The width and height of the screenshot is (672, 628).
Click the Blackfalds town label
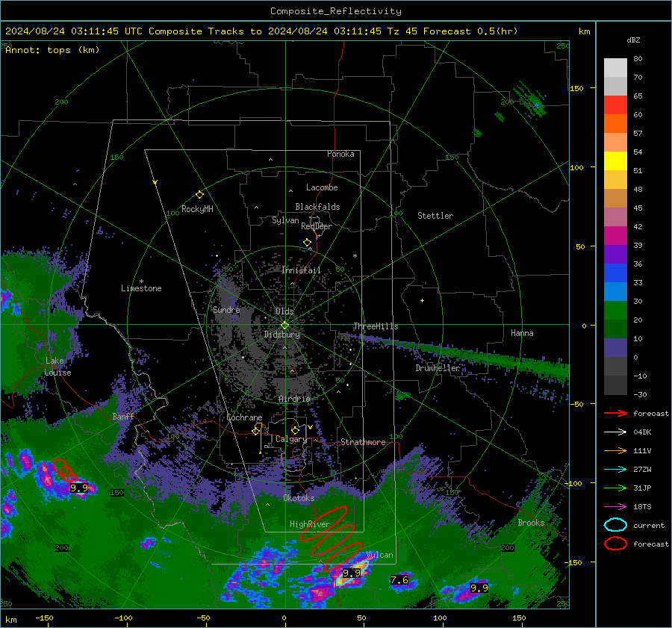coord(317,207)
